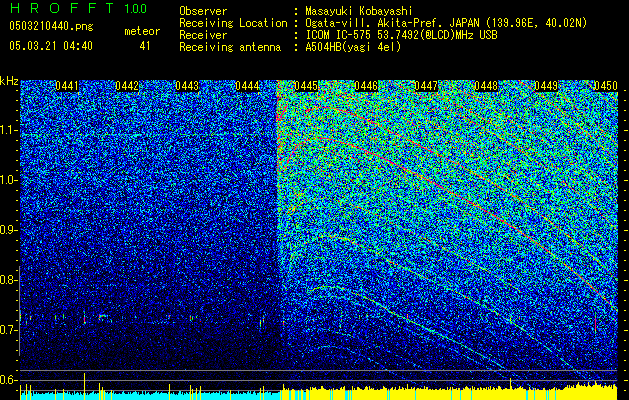Click the 0446 time marker
The height and width of the screenshot is (400, 629).
pos(366,86)
